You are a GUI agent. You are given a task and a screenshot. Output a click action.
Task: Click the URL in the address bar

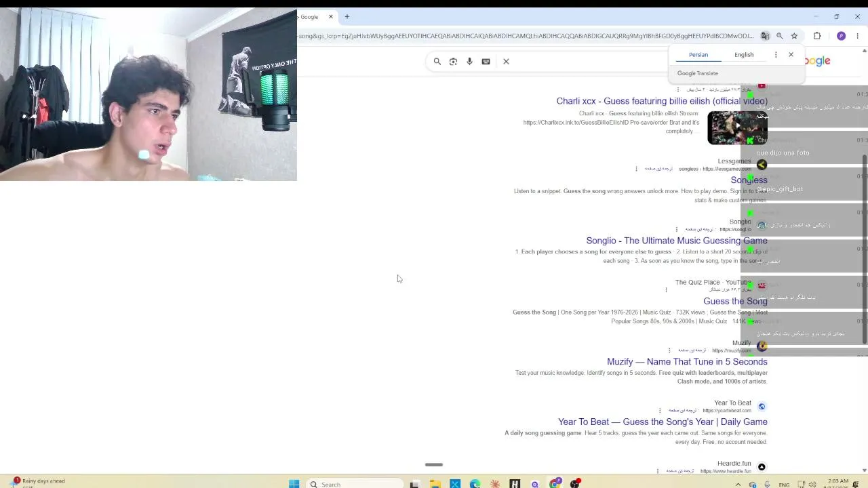526,36
